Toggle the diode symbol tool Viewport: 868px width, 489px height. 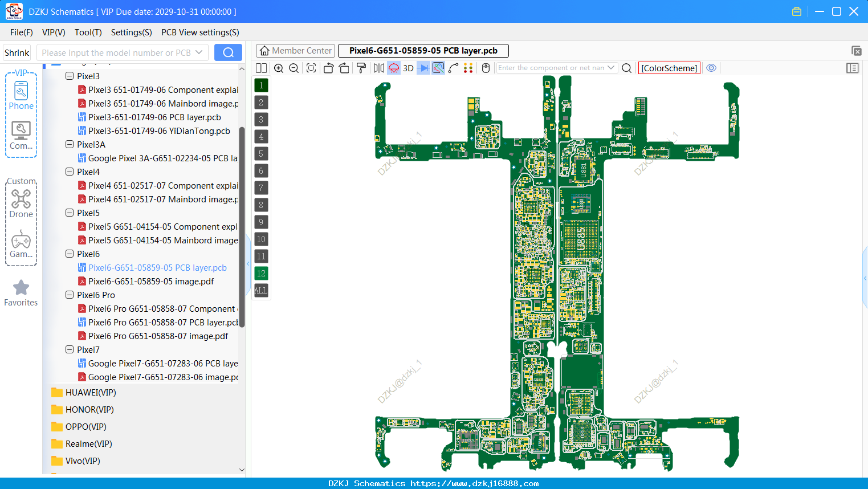click(423, 68)
